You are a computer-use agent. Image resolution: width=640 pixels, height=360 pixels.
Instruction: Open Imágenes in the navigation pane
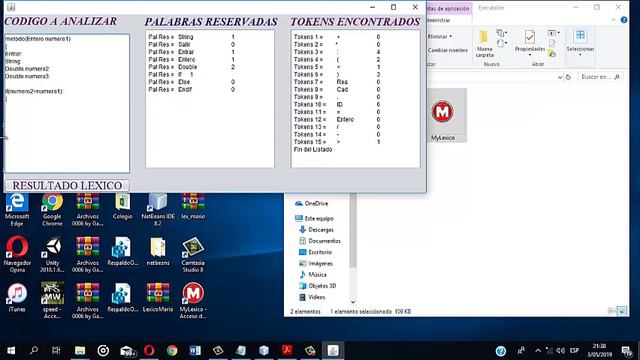(x=316, y=263)
